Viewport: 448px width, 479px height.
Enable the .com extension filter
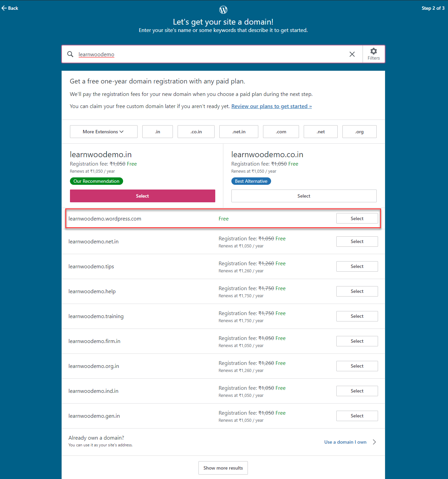pos(281,132)
